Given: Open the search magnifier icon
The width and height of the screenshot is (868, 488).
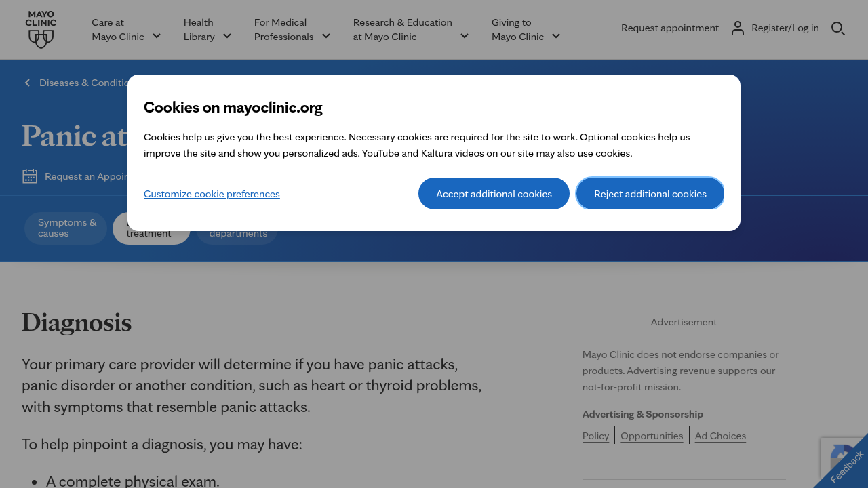Looking at the screenshot, I should pos(838,28).
